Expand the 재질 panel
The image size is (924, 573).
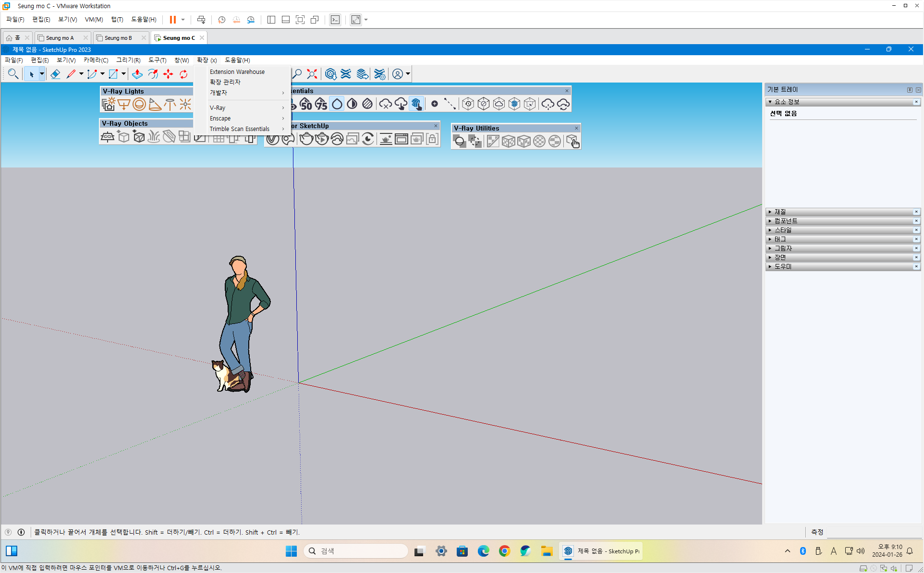780,212
